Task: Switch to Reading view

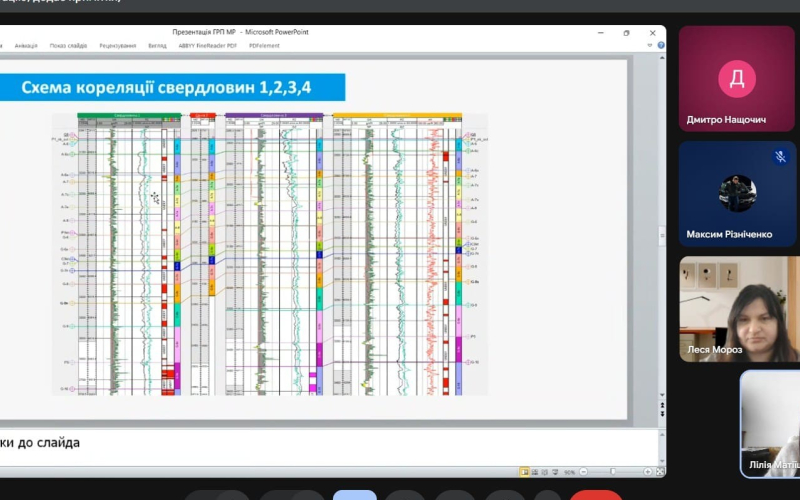Action: click(x=544, y=471)
